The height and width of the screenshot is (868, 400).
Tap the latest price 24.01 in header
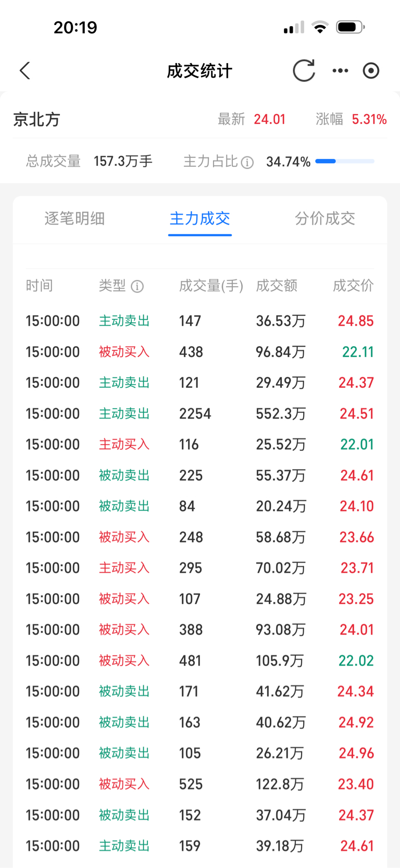[270, 119]
